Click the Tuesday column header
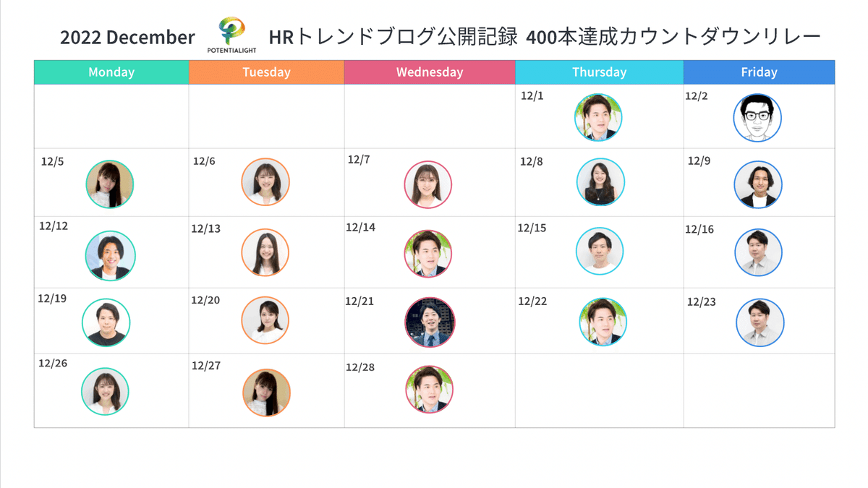Image resolution: width=868 pixels, height=488 pixels. point(267,72)
